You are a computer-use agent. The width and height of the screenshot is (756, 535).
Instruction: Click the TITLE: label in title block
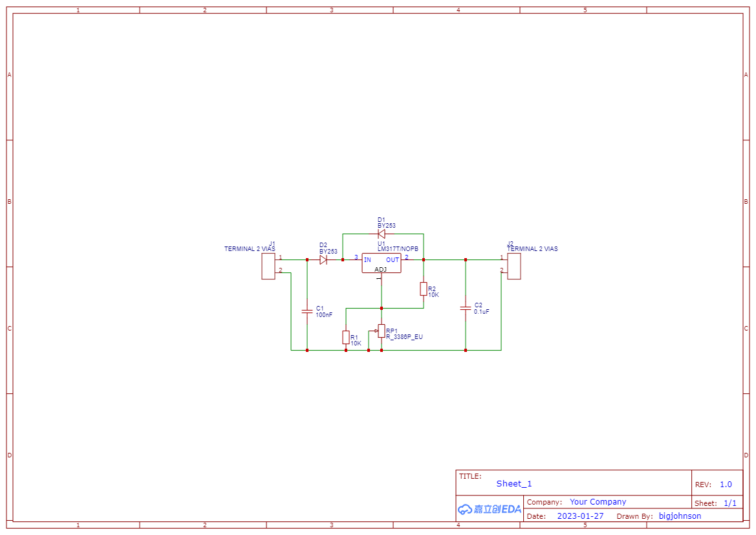pyautogui.click(x=470, y=476)
